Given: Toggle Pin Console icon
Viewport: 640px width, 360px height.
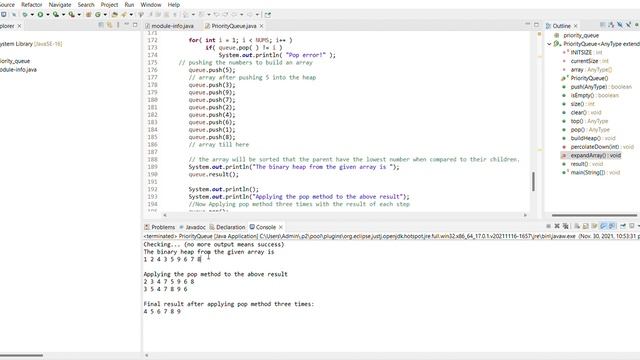Looking at the screenshot, I should click(x=623, y=226).
